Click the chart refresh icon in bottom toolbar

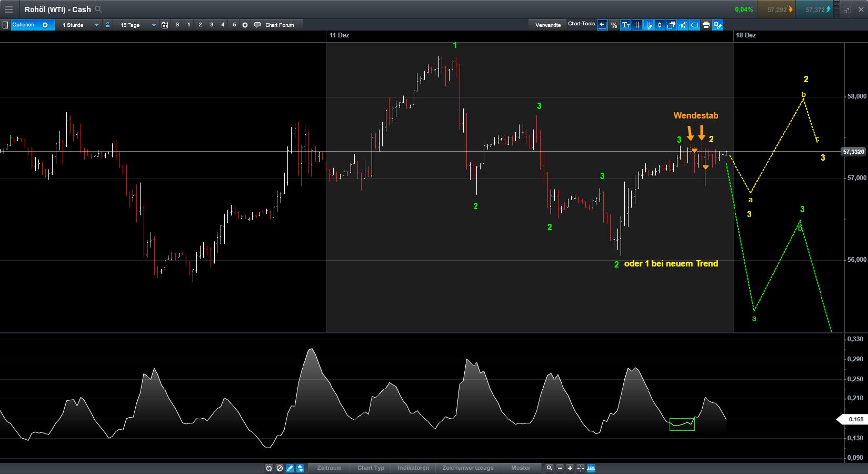tap(270, 468)
